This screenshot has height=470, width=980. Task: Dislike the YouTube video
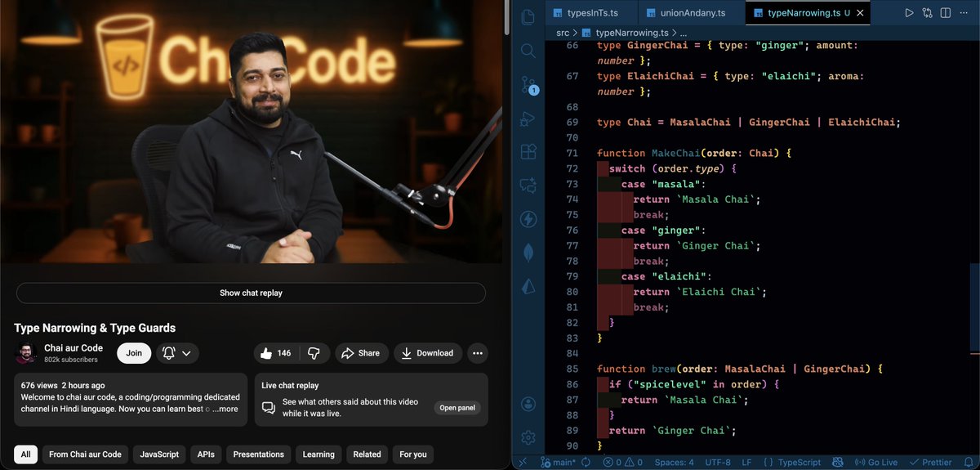coord(314,353)
